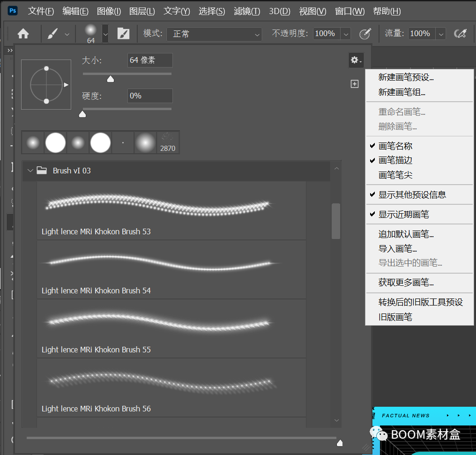476x455 pixels.
Task: Open the 滤镜(T) menu
Action: pos(247,11)
